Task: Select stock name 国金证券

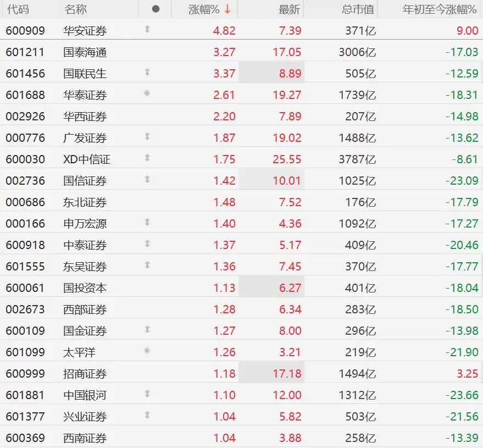Action: tap(85, 330)
